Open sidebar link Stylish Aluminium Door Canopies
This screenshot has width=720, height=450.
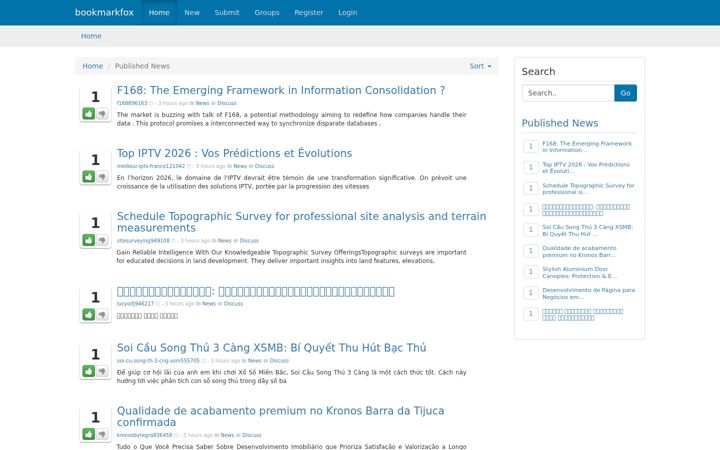pos(579,272)
